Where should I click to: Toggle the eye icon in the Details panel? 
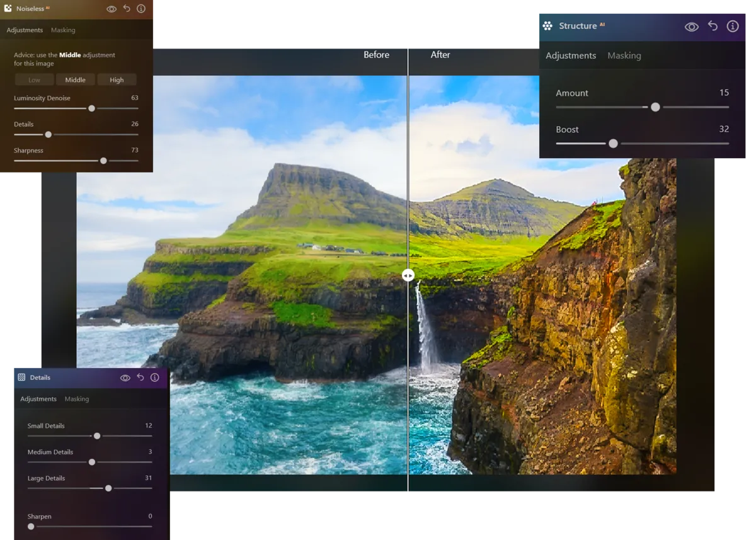click(125, 377)
